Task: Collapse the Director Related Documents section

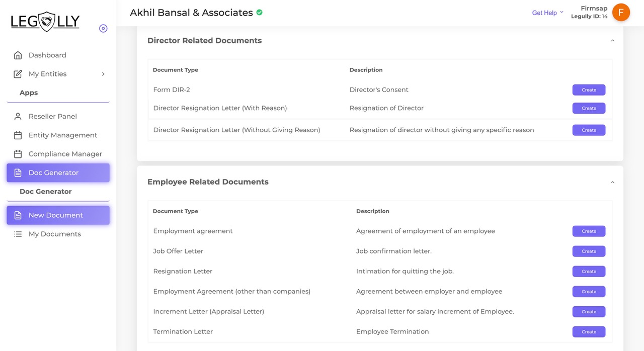Action: tap(612, 41)
